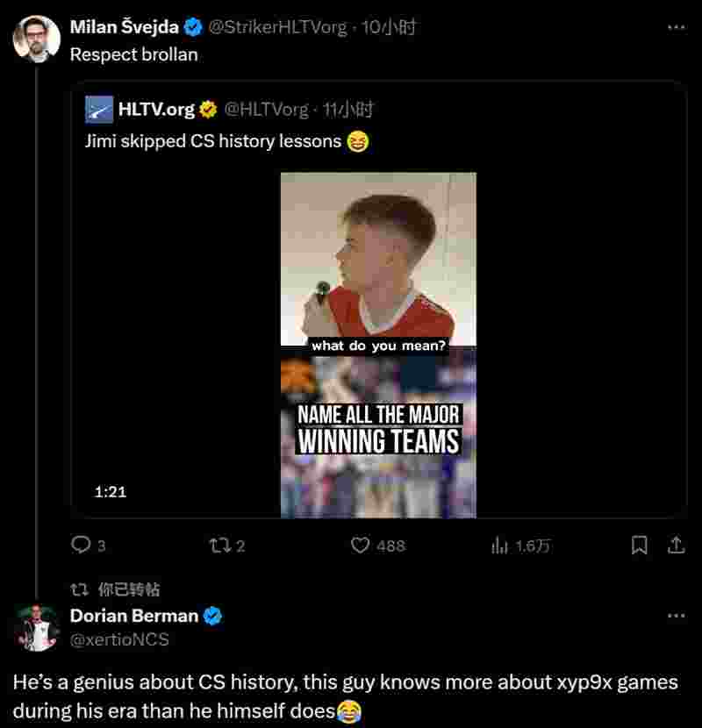
Task: Open Dorian Berman's profile avatar
Action: pyautogui.click(x=37, y=628)
